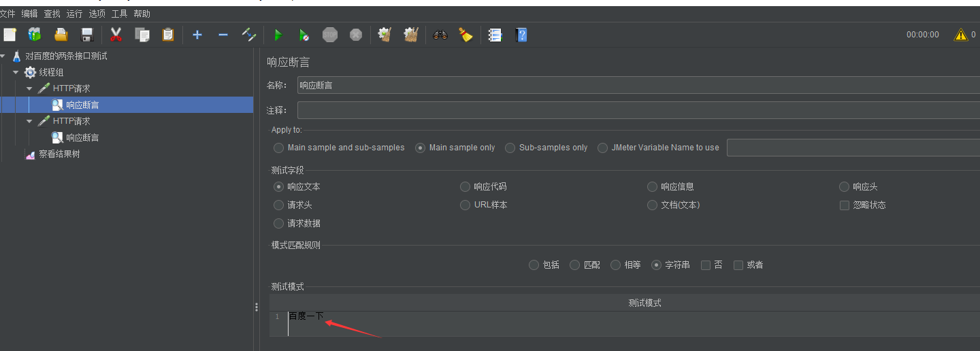
Task: Reset search with yellow brush icon
Action: click(465, 35)
